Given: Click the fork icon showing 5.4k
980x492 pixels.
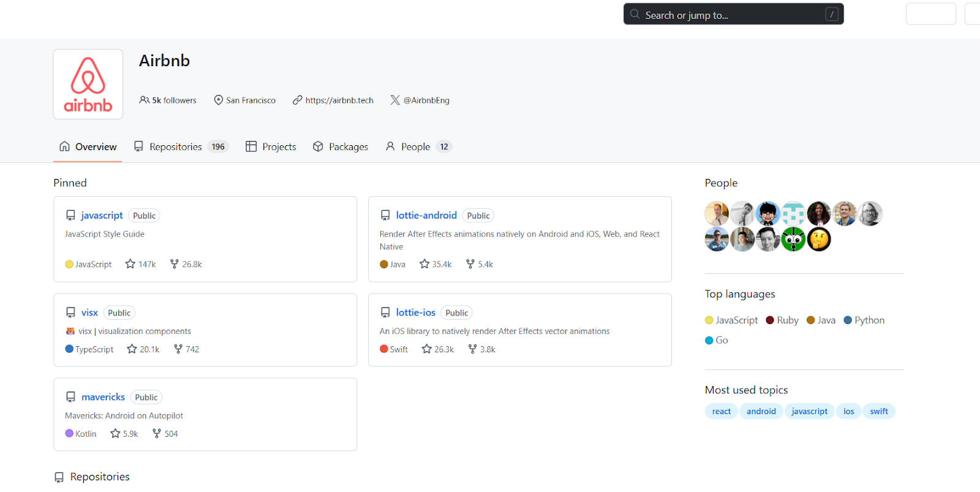Looking at the screenshot, I should click(x=470, y=264).
